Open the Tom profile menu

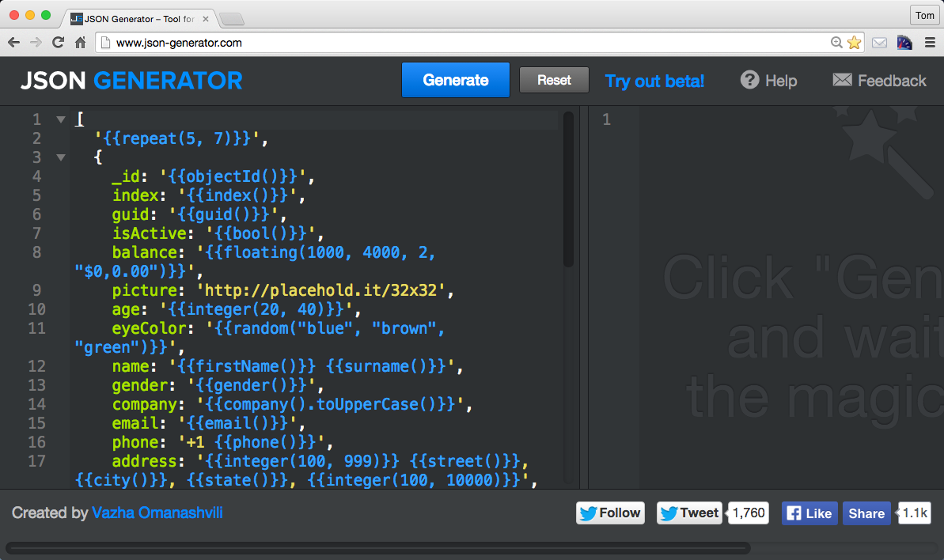(x=924, y=15)
